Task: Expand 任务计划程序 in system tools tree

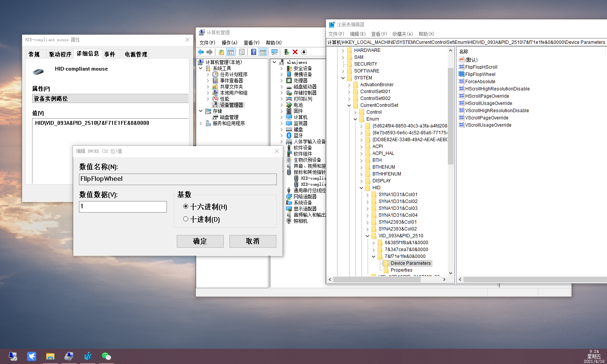Action: (x=208, y=74)
